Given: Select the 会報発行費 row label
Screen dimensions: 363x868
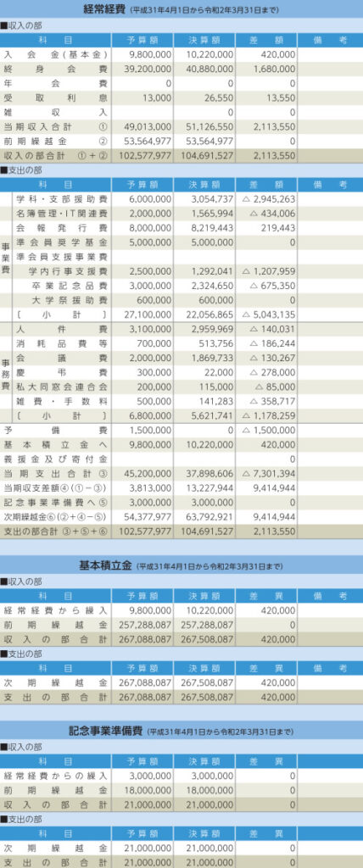Looking at the screenshot, I should (62, 228).
